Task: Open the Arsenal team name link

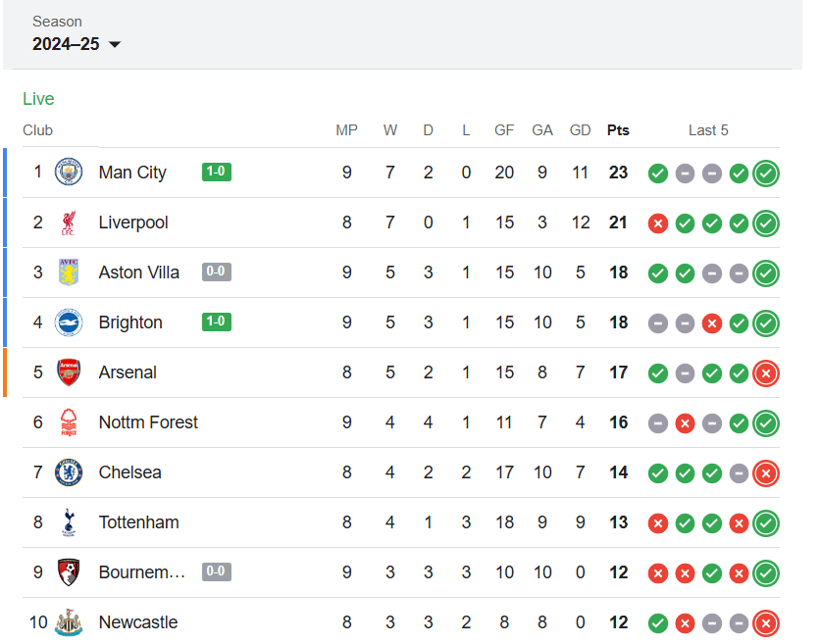Action: 128,372
